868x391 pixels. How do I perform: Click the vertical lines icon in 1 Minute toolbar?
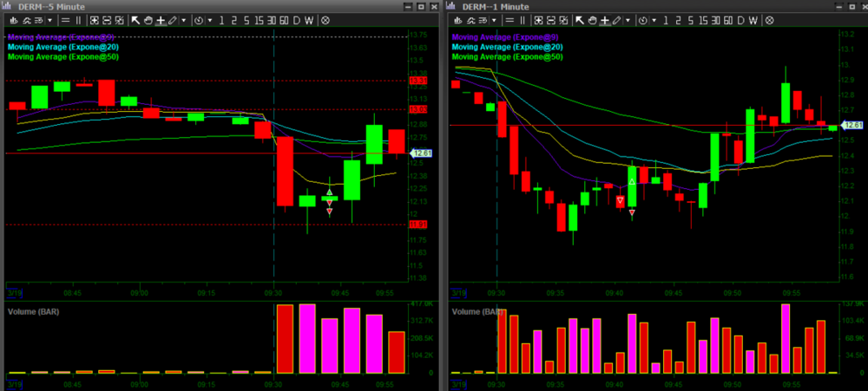[521, 19]
